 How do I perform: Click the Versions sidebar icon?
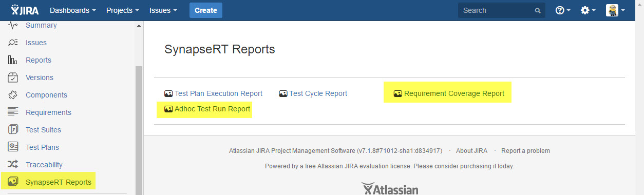[x=13, y=77]
